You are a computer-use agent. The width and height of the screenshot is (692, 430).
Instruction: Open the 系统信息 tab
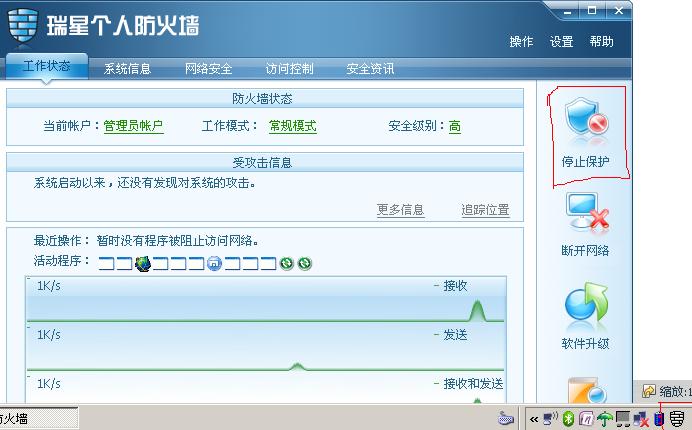128,68
